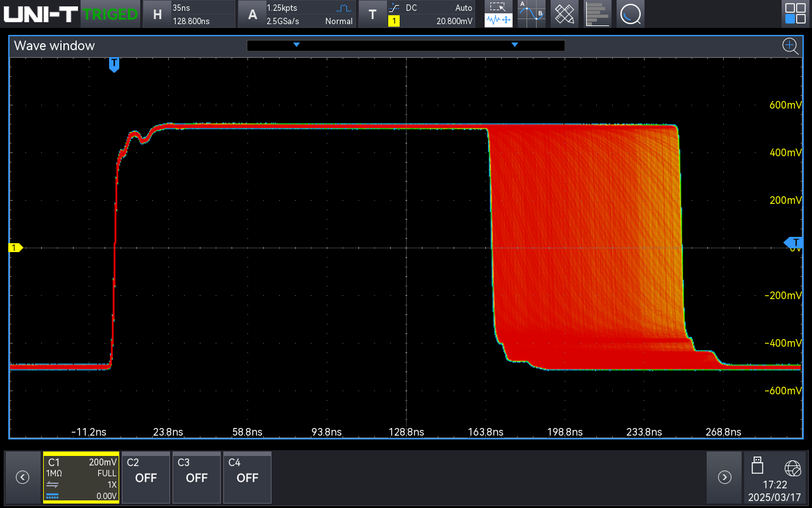Click the USB storage status icon

pos(757,465)
